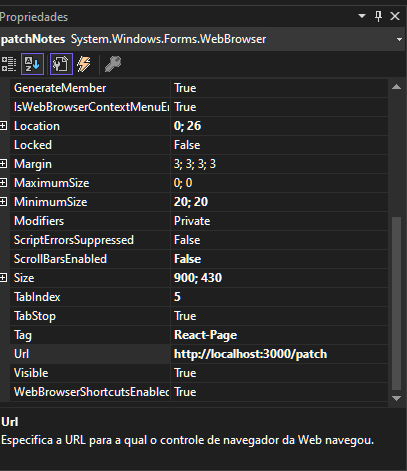Image resolution: width=407 pixels, height=471 pixels.
Task: Click the Propriedades panel title
Action: pos(34,17)
